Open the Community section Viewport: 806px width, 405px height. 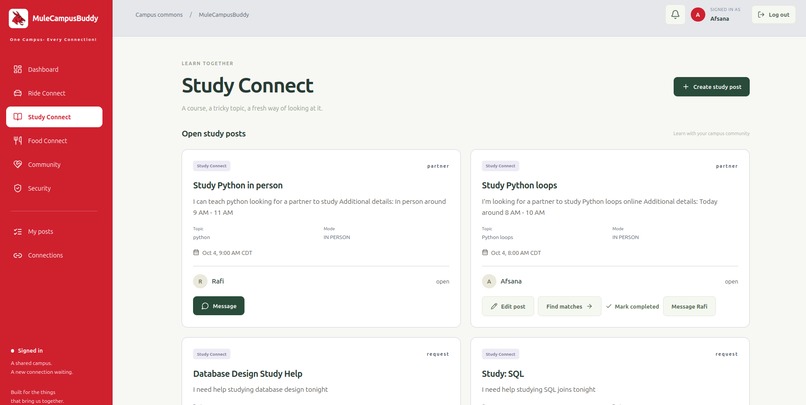(54, 164)
